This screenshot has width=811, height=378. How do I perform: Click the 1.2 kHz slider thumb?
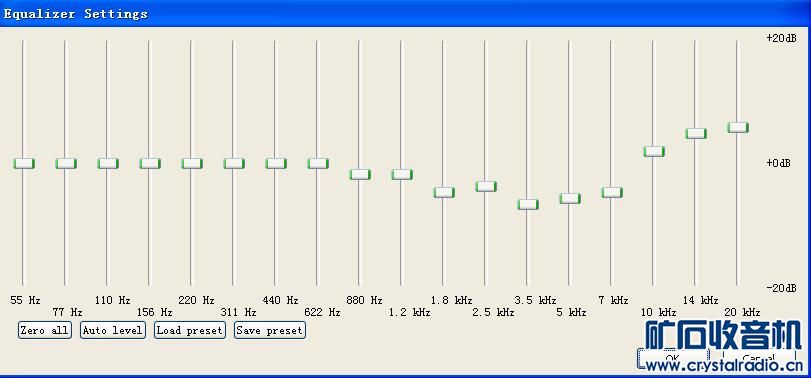tap(402, 174)
